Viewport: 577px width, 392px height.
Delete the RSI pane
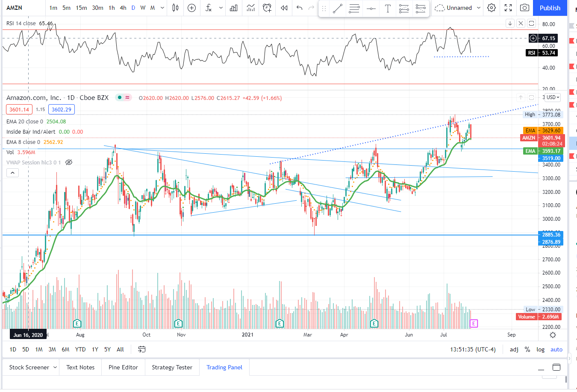[521, 23]
